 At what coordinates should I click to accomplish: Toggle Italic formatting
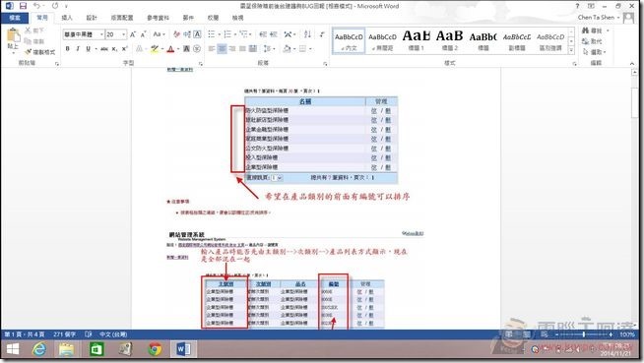click(x=78, y=49)
